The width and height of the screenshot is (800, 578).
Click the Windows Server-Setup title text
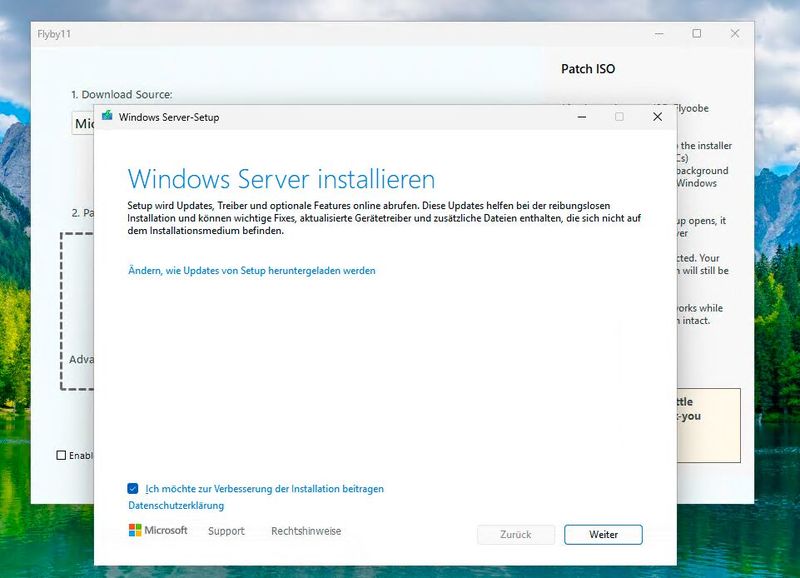tap(169, 117)
